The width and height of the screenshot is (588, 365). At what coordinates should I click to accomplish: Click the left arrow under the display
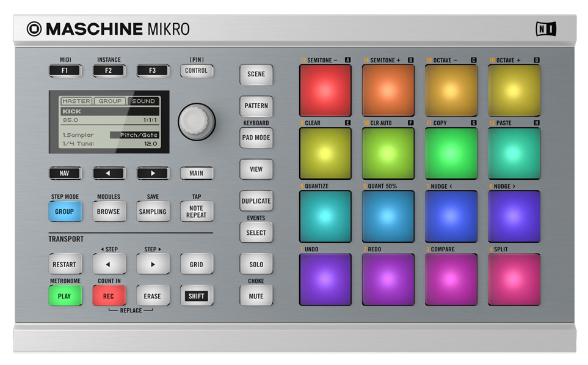tap(109, 173)
